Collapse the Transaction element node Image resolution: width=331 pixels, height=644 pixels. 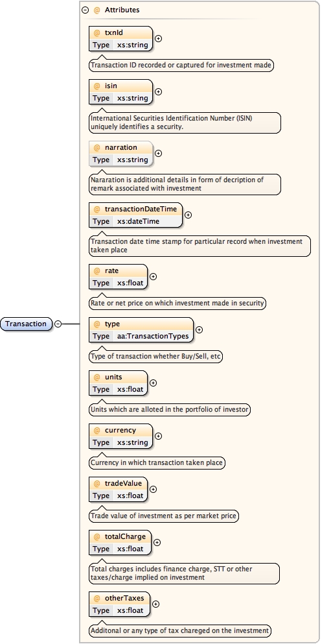pyautogui.click(x=58, y=324)
